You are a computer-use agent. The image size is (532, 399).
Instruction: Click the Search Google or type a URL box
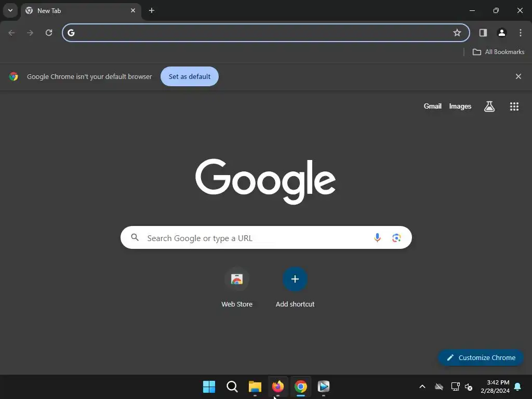click(x=266, y=237)
